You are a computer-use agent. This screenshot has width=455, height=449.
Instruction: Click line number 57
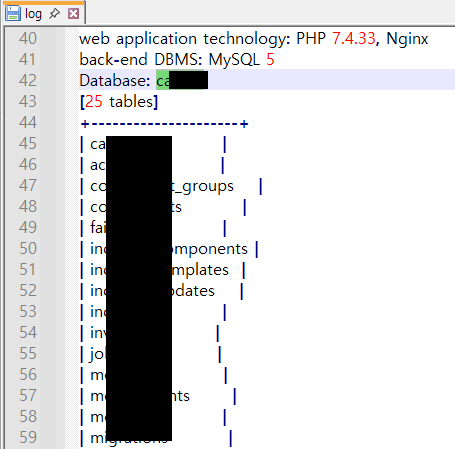(28, 396)
